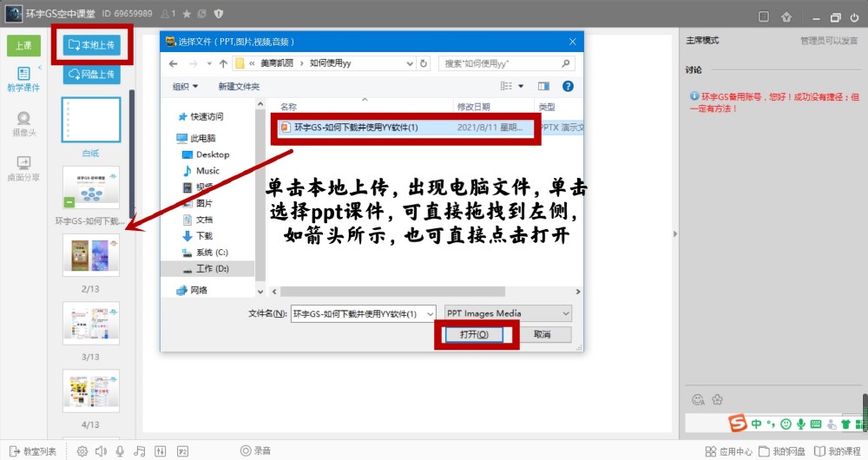Viewport: 868px width, 460px height.
Task: Select the slide thumbnail labeled 3/13
Action: [x=91, y=323]
